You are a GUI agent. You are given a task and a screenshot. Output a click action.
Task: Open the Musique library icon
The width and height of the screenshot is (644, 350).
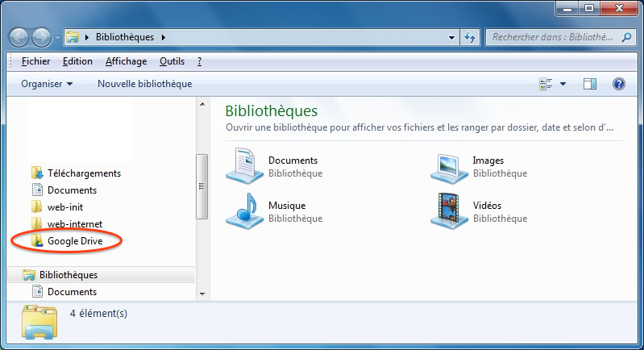point(243,211)
